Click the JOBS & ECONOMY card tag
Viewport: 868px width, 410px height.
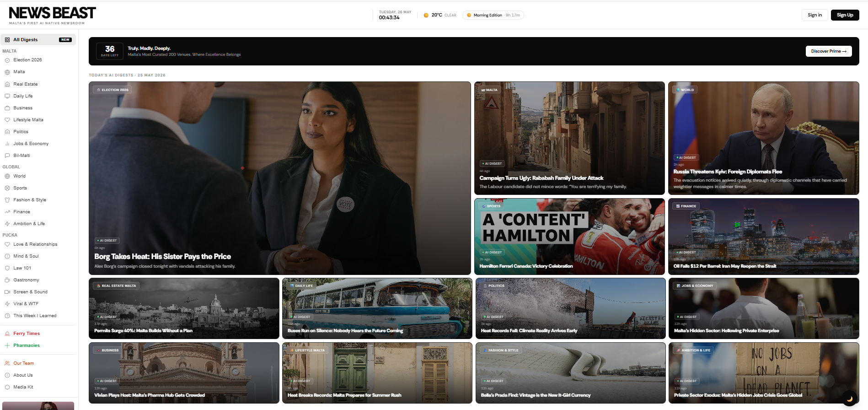(695, 286)
